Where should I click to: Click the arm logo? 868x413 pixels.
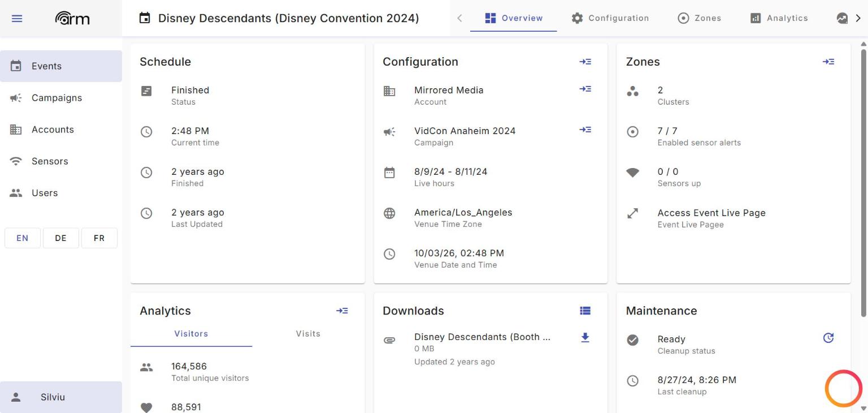tap(72, 19)
